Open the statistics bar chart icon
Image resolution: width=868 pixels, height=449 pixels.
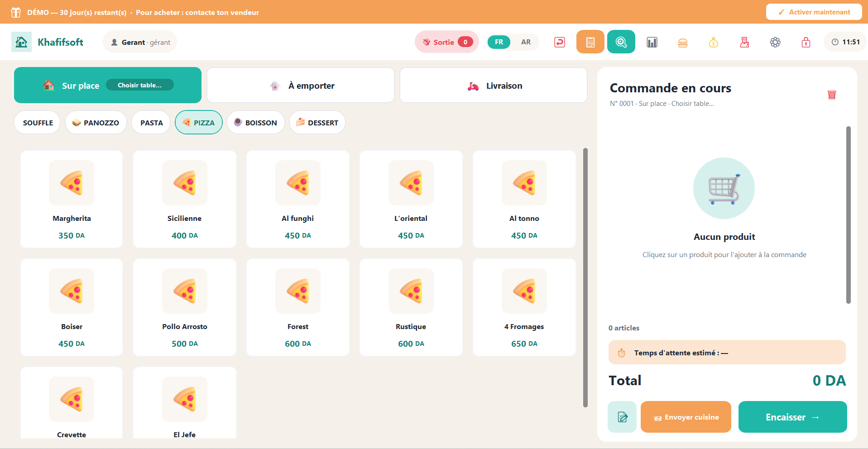point(652,42)
